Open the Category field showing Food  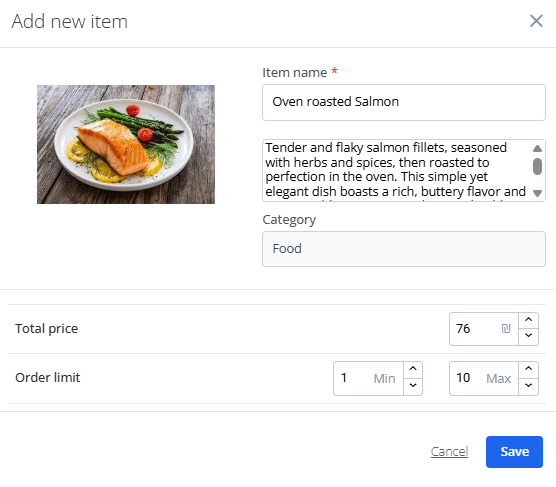[404, 249]
